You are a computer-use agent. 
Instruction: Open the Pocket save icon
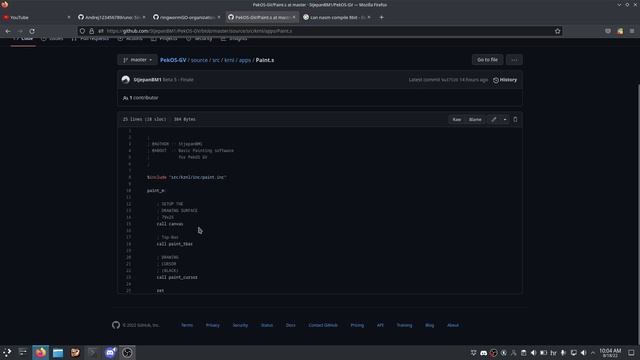coord(608,31)
